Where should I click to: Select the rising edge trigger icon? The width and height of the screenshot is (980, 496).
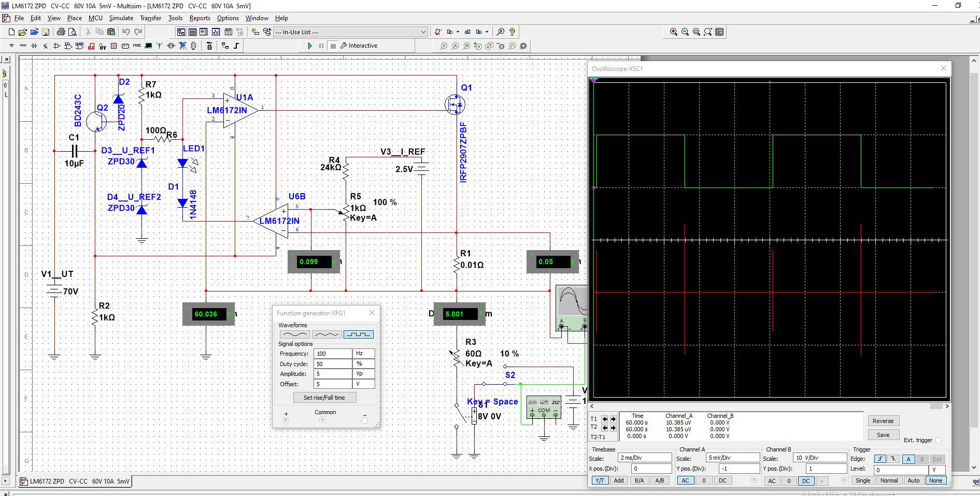point(879,459)
